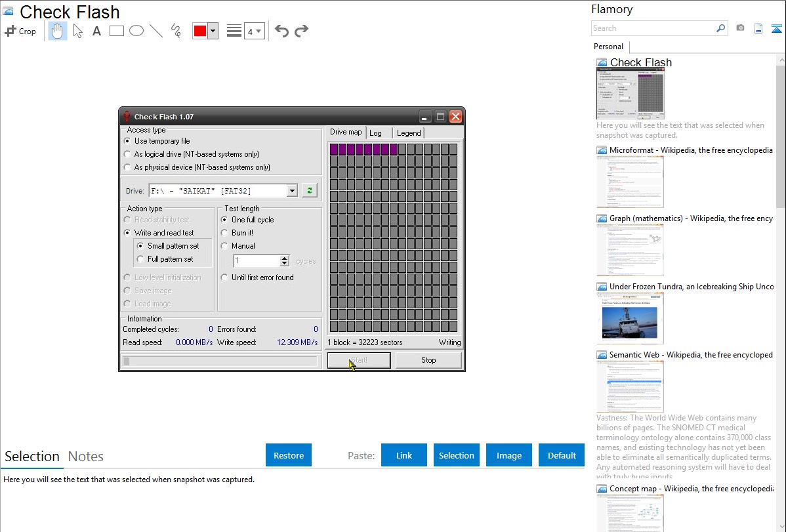The image size is (786, 532).
Task: Switch to the Notes tab
Action: pos(86,457)
